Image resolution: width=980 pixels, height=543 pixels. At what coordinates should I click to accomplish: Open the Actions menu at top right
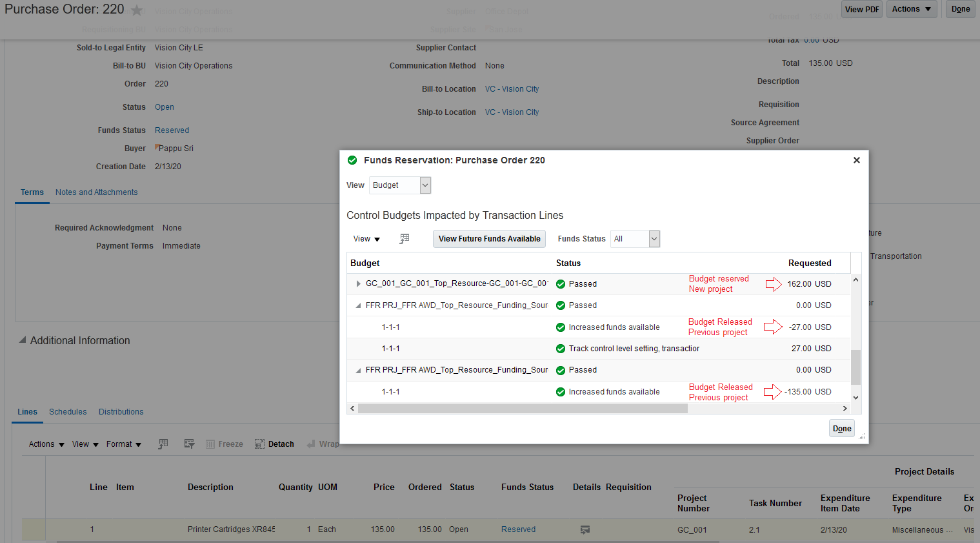click(x=912, y=9)
